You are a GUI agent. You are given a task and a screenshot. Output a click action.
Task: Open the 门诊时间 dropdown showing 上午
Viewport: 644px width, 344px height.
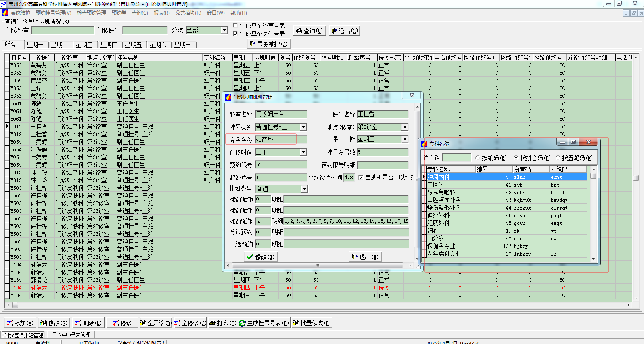click(x=303, y=152)
